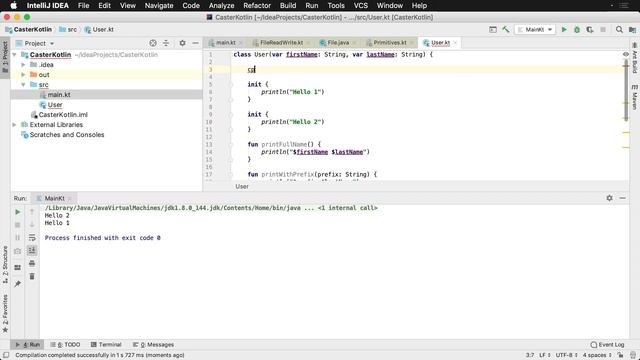
Task: Expand the .idea folder
Action: tap(23, 64)
